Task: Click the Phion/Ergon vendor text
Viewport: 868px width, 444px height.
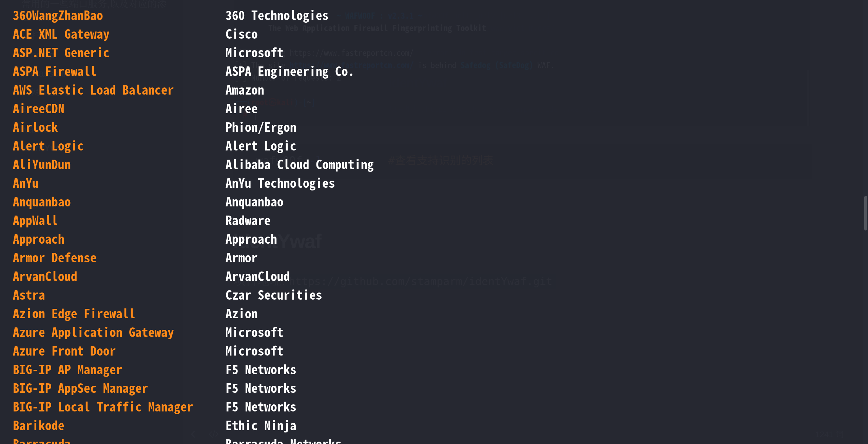Action: [261, 128]
